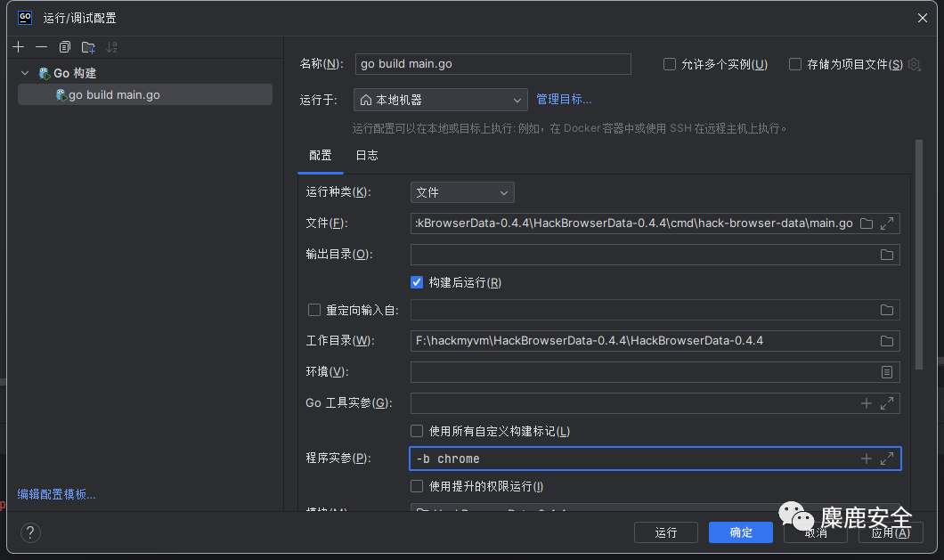Select the 配置 tab
This screenshot has height=560, width=944.
pos(320,154)
